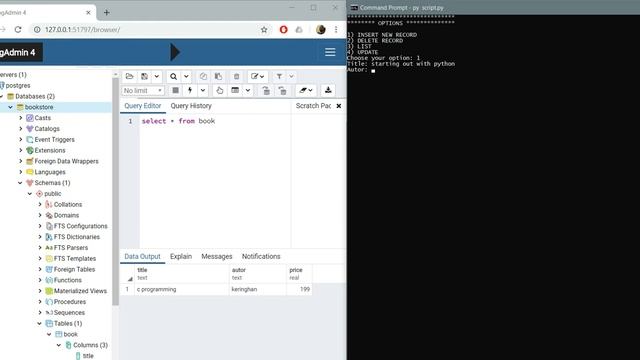The height and width of the screenshot is (360, 640).
Task: Click the 'c programming' cell
Action: pos(182,289)
